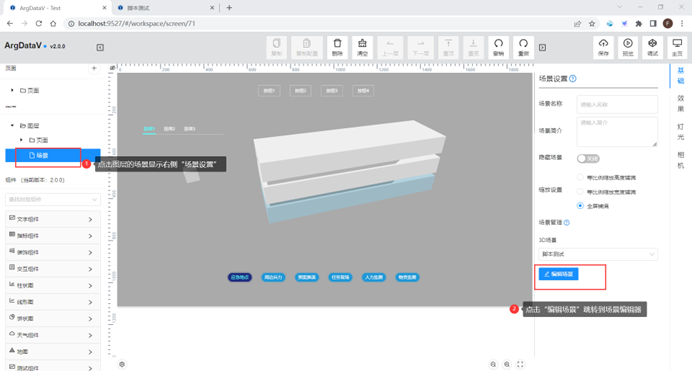Click the save (cloud upload) icon

603,47
